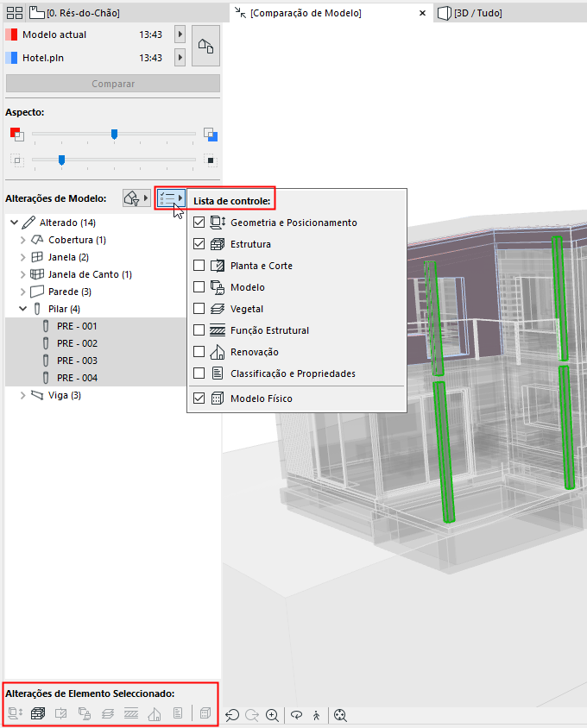587x728 pixels.
Task: Open Modelo actual version arrow menu
Action: [x=180, y=35]
